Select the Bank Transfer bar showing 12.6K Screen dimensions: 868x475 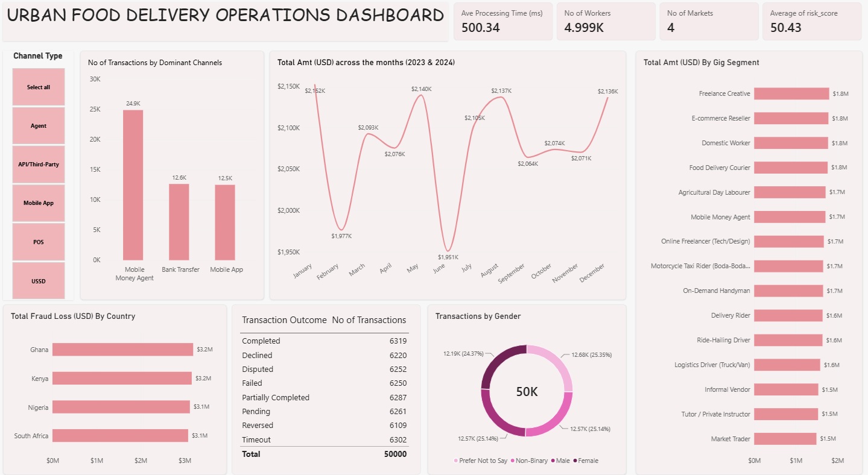(179, 222)
